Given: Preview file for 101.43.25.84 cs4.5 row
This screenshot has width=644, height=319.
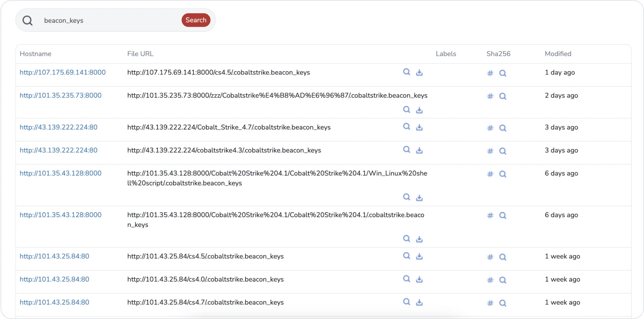Looking at the screenshot, I should pos(406,256).
